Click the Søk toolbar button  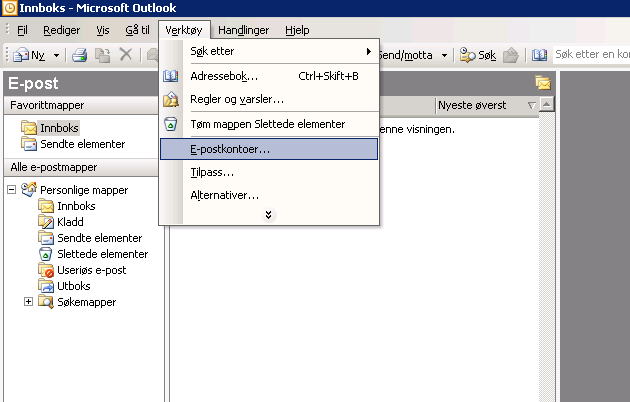coord(478,55)
